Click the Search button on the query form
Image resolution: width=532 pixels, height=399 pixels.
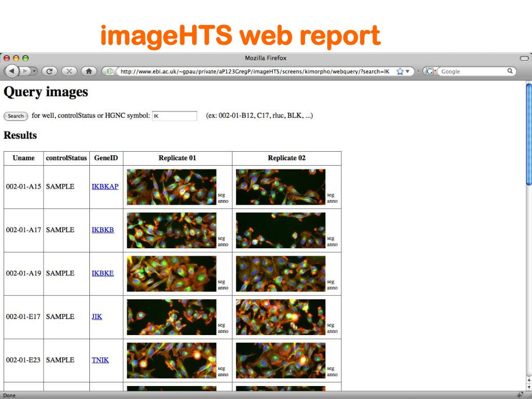(x=16, y=116)
